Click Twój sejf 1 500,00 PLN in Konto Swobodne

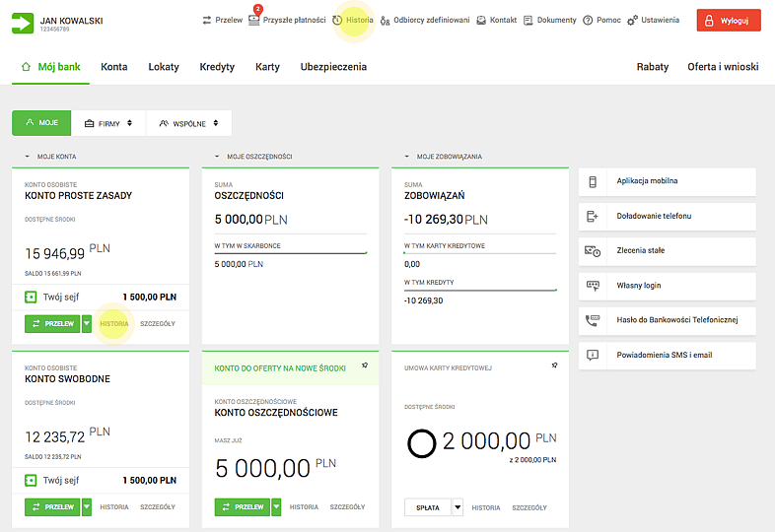pyautogui.click(x=101, y=481)
